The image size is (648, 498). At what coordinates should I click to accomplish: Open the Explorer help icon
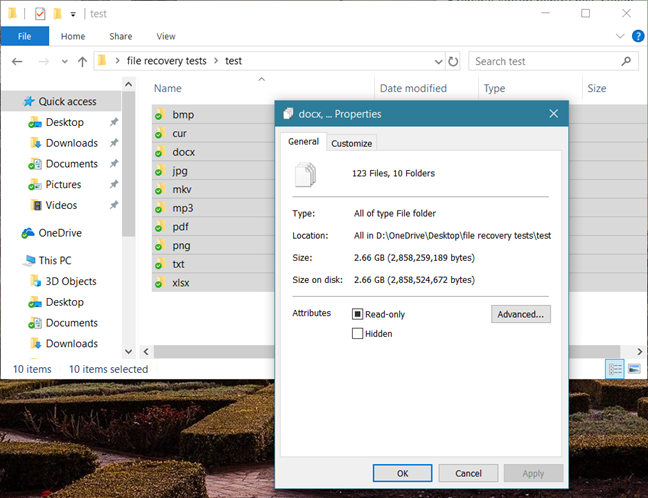pos(638,36)
